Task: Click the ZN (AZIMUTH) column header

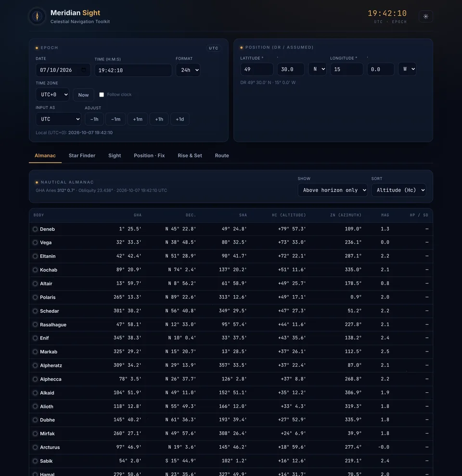Action: tap(346, 215)
